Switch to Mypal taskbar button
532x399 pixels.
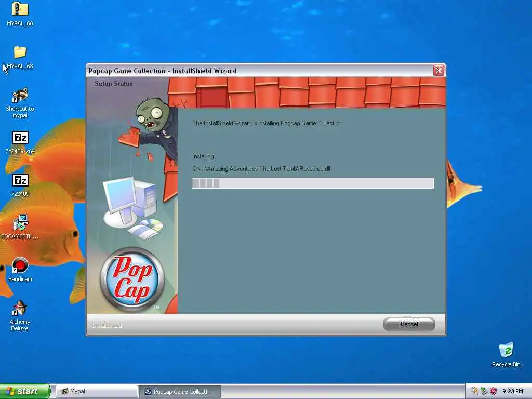(x=97, y=391)
